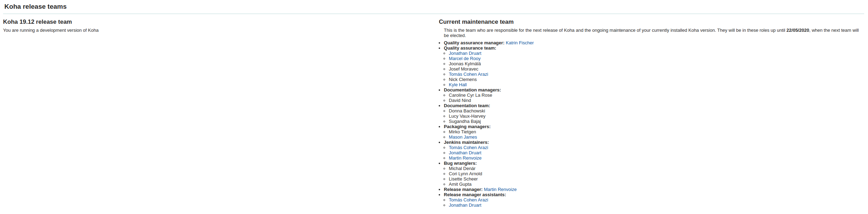Select Tomás Cohen Arazi in Quality assurance team
This screenshot has width=868, height=214.
[x=468, y=74]
